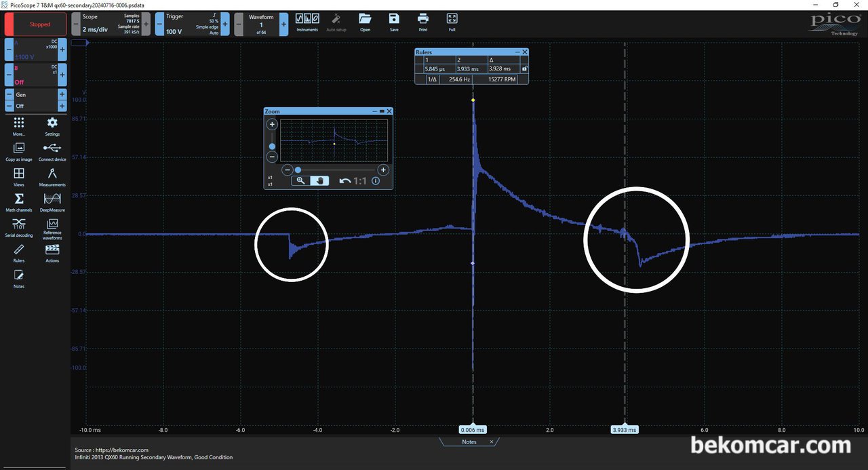The image size is (868, 470).
Task: Open the More... tools grid
Action: (19, 126)
